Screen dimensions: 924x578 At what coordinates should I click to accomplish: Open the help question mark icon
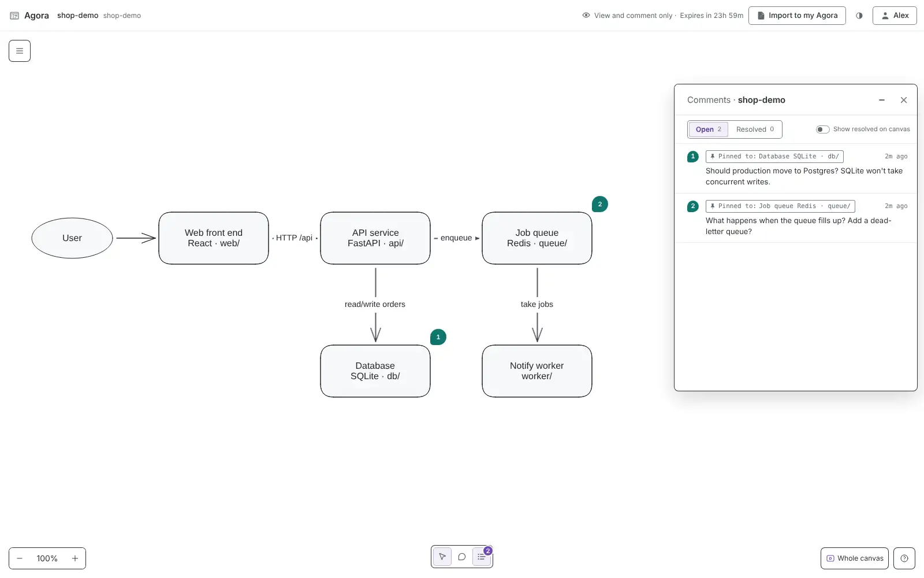(x=904, y=558)
